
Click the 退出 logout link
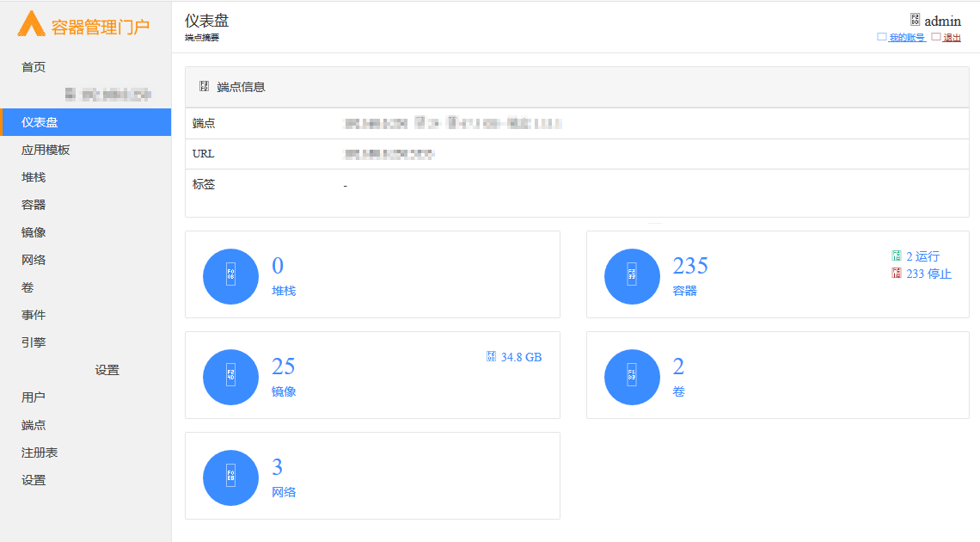[952, 38]
